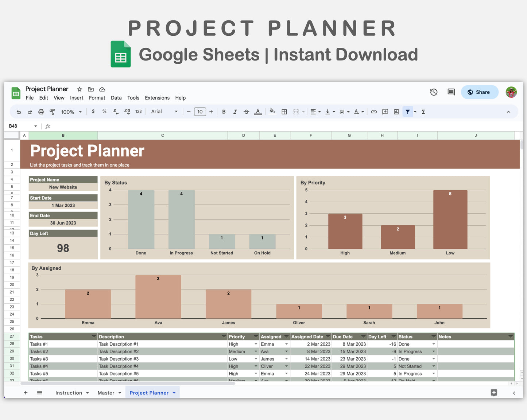Open the font size dropdown
The image size is (527, 420).
200,112
